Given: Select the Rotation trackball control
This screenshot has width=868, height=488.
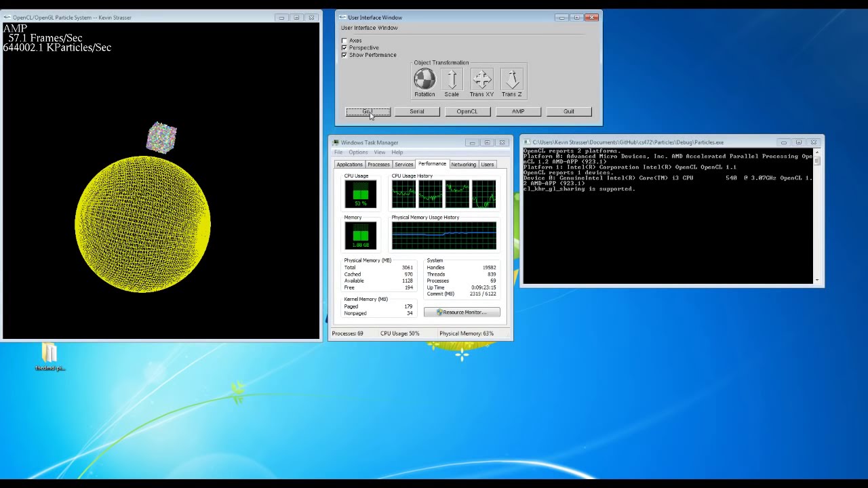Looking at the screenshot, I should (425, 79).
